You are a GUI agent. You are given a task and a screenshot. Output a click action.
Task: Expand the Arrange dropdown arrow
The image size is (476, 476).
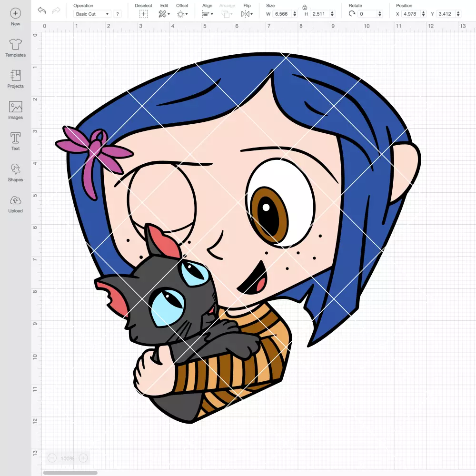click(232, 14)
